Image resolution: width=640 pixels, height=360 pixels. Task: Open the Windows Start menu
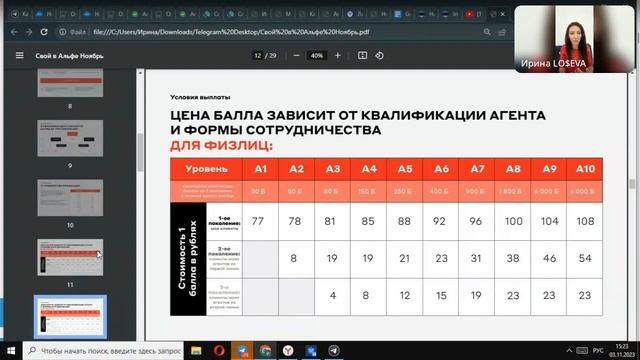[x=11, y=351]
